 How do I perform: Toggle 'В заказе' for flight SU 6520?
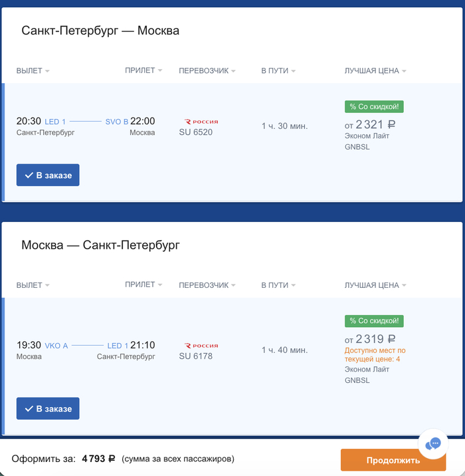[x=48, y=175]
